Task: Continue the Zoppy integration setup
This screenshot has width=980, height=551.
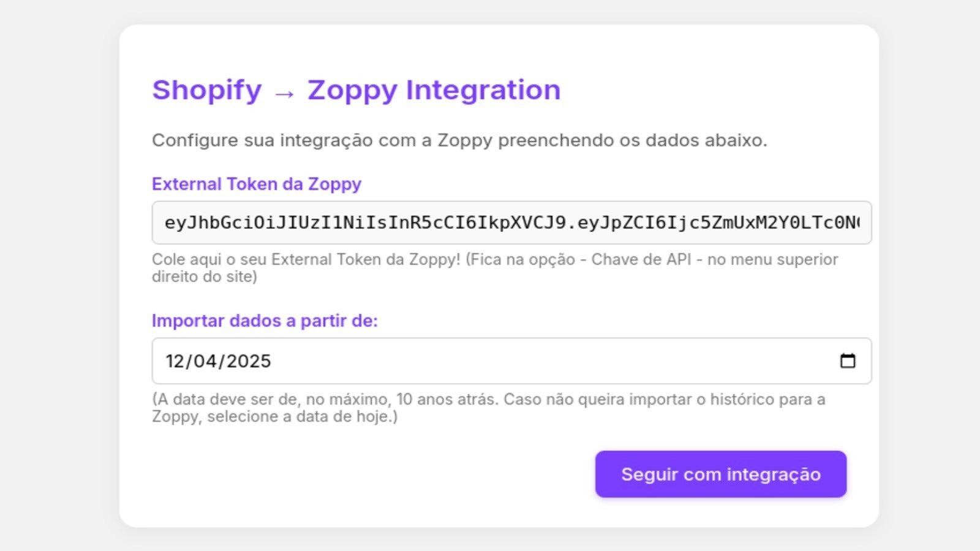Action: (x=720, y=474)
